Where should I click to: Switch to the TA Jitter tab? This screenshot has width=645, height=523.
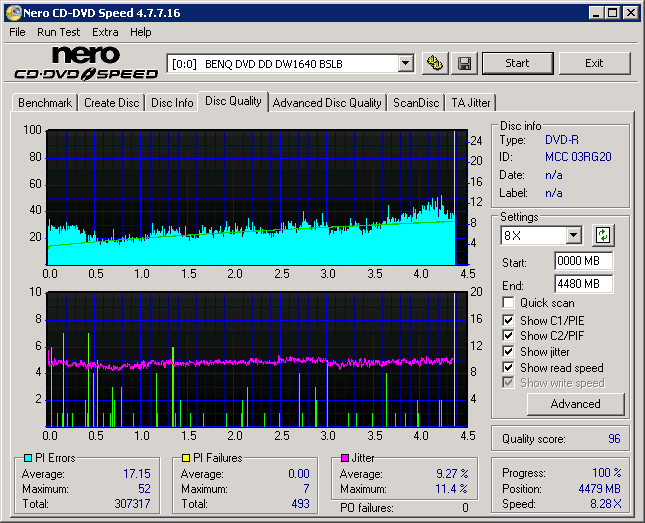click(470, 103)
